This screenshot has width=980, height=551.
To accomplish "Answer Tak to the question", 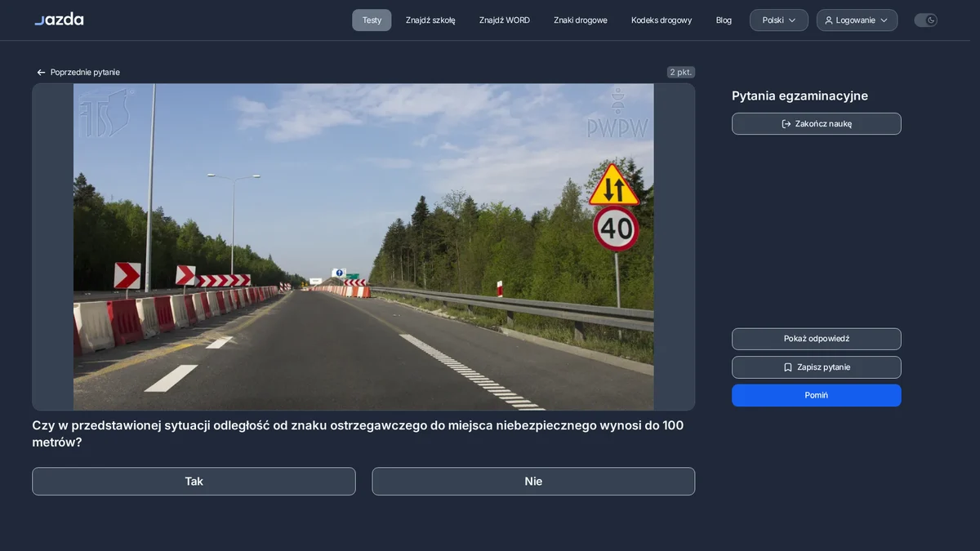I will coord(194,482).
